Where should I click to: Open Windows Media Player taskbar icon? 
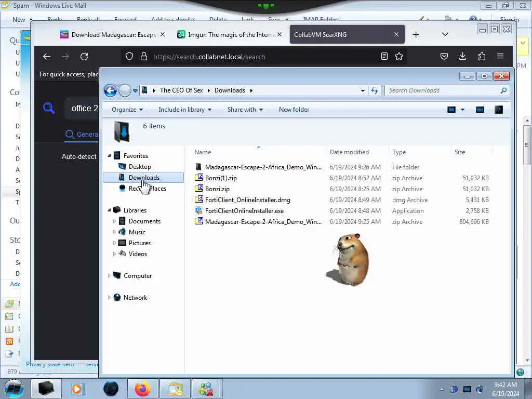pos(77,389)
